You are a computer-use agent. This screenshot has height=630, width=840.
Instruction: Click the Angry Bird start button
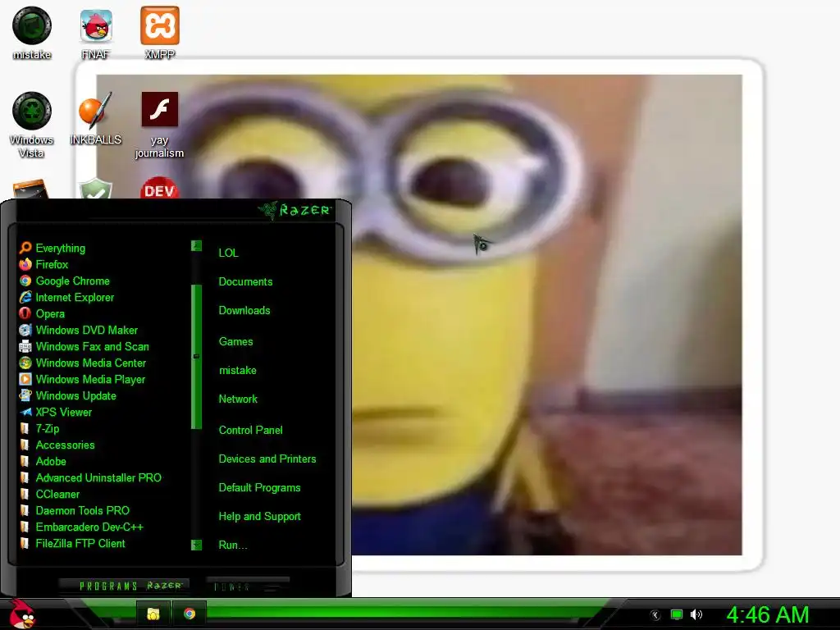21,614
